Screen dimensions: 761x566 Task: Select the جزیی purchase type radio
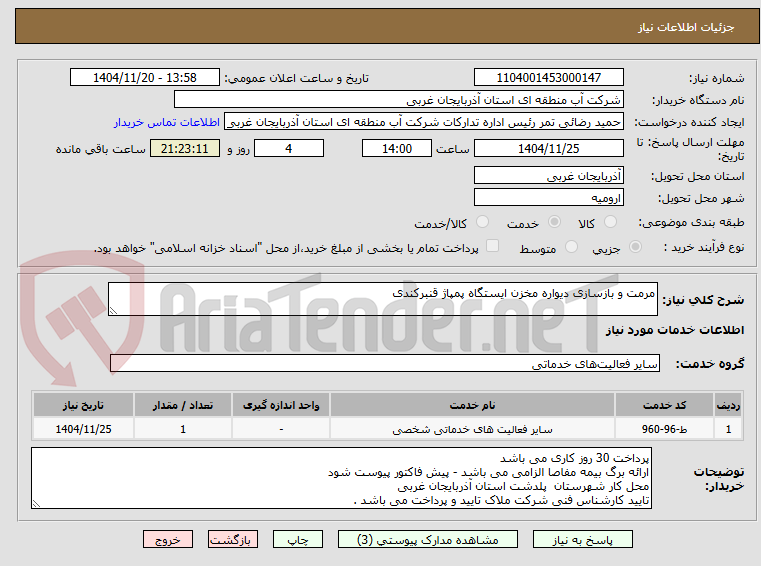click(635, 247)
